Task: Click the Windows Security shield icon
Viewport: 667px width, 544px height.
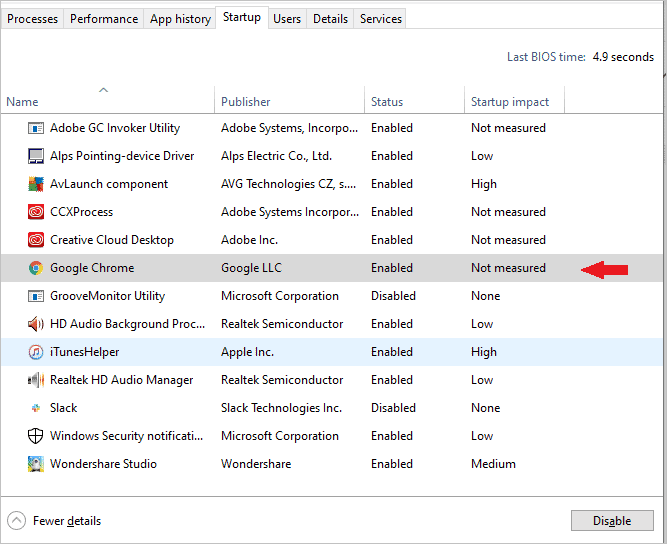Action: 35,436
